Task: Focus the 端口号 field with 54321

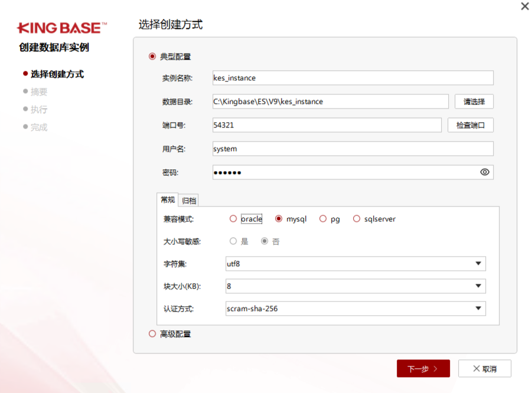Action: tap(327, 125)
